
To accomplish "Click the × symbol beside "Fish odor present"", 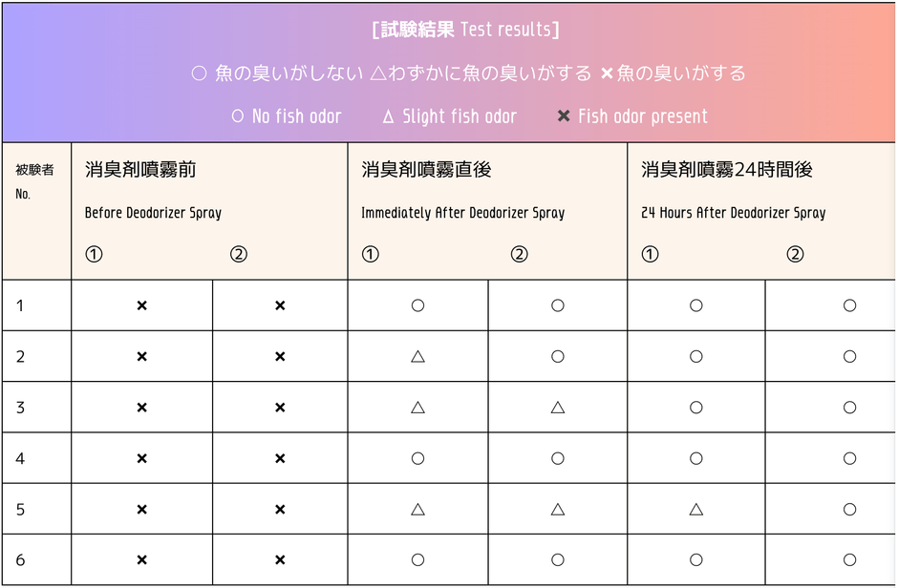I will pos(564,116).
